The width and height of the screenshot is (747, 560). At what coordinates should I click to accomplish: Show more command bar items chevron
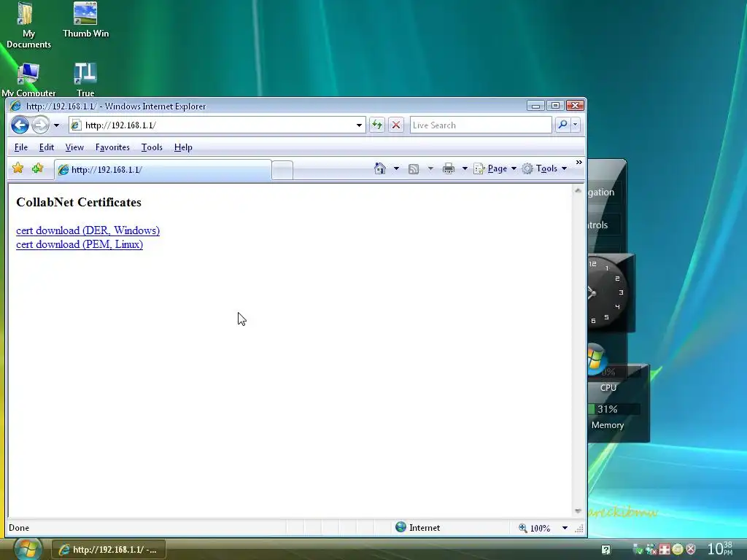(x=578, y=163)
